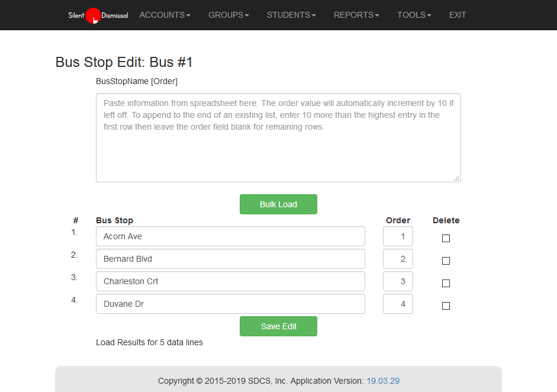Tick Delete checkbox for Bernard Blvd

(446, 261)
